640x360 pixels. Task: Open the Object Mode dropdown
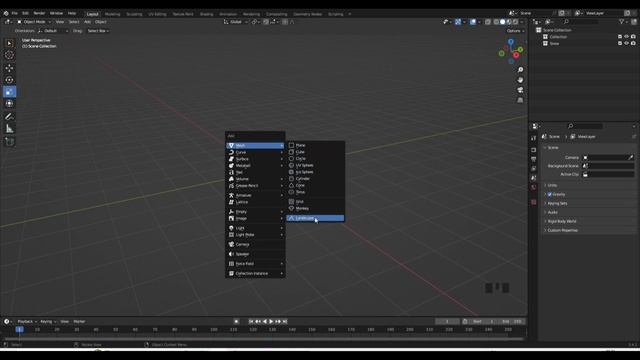click(x=34, y=22)
